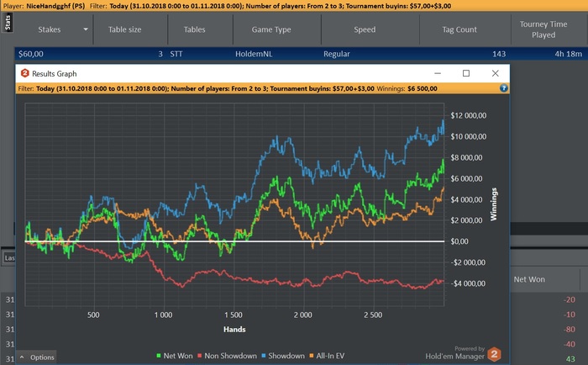Toggle the Net Won legend entry
This screenshot has width=588, height=365.
(x=175, y=356)
